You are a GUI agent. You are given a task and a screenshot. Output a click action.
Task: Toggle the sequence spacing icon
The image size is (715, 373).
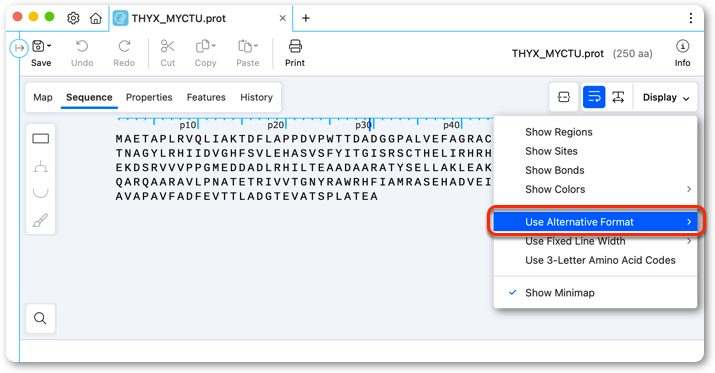coord(618,97)
